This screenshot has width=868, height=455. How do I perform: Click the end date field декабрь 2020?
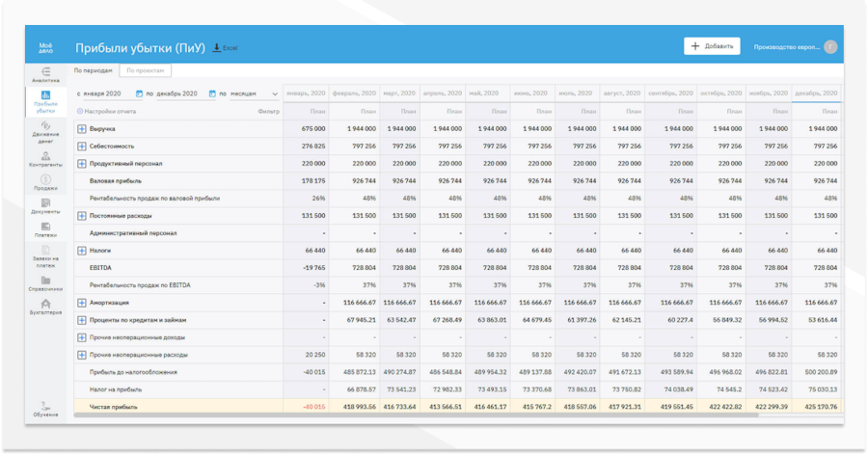point(177,94)
